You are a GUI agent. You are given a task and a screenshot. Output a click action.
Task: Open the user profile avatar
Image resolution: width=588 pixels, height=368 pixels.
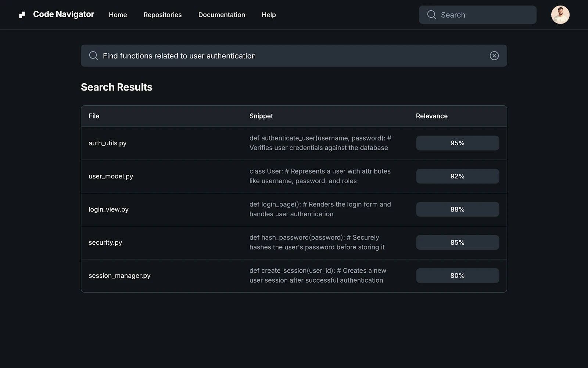(x=560, y=15)
